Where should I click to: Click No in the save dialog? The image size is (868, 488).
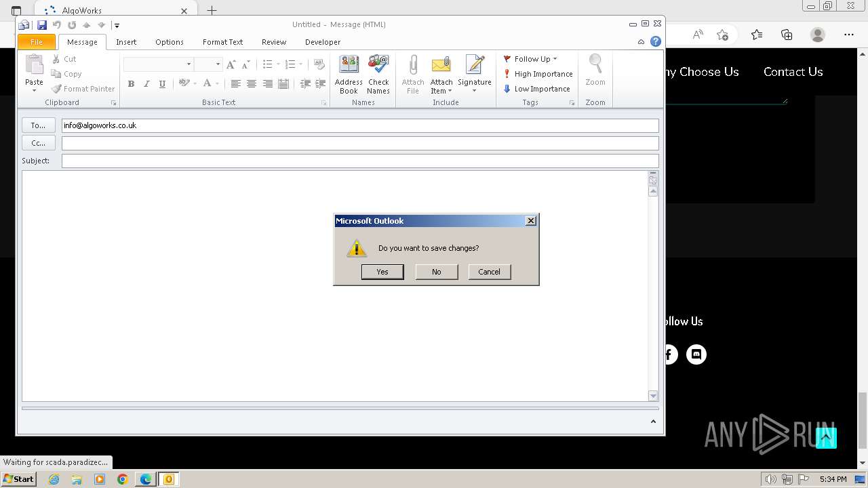tap(436, 272)
